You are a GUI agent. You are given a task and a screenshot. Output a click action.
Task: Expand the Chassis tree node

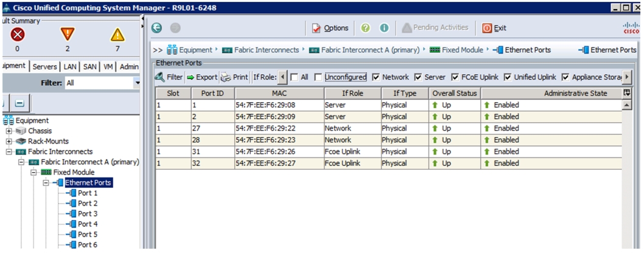(9, 131)
